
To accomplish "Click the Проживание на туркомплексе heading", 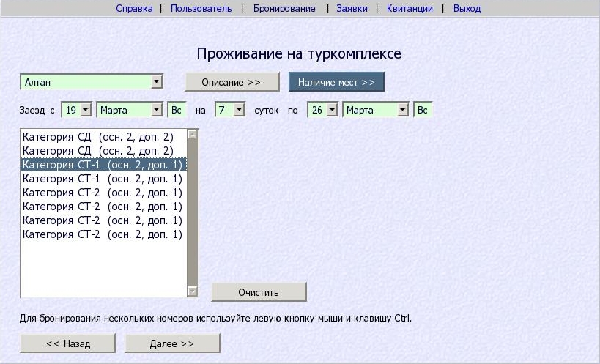I will coord(299,53).
